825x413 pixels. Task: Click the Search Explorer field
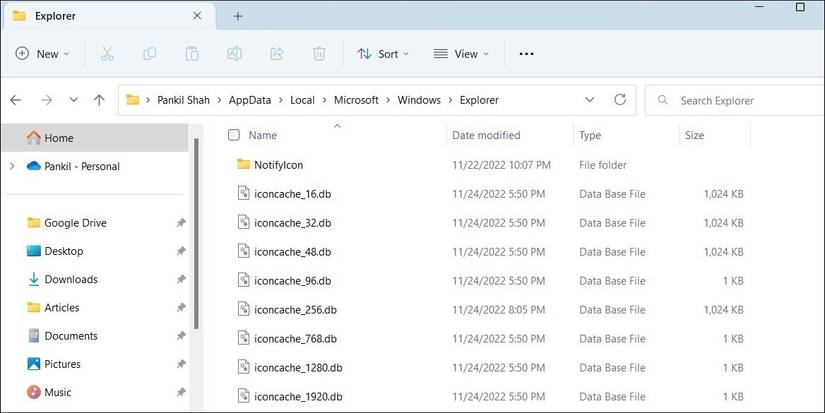click(x=740, y=100)
